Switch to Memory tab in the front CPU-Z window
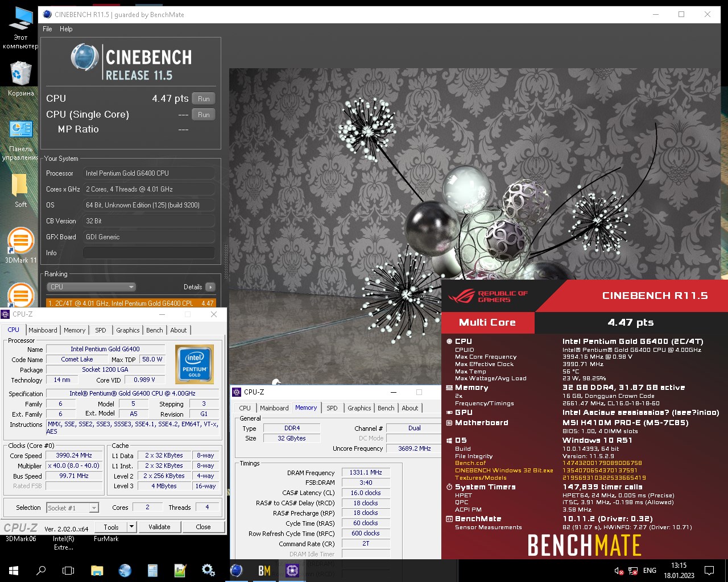Screen dimensions: 728x582 pyautogui.click(x=75, y=330)
